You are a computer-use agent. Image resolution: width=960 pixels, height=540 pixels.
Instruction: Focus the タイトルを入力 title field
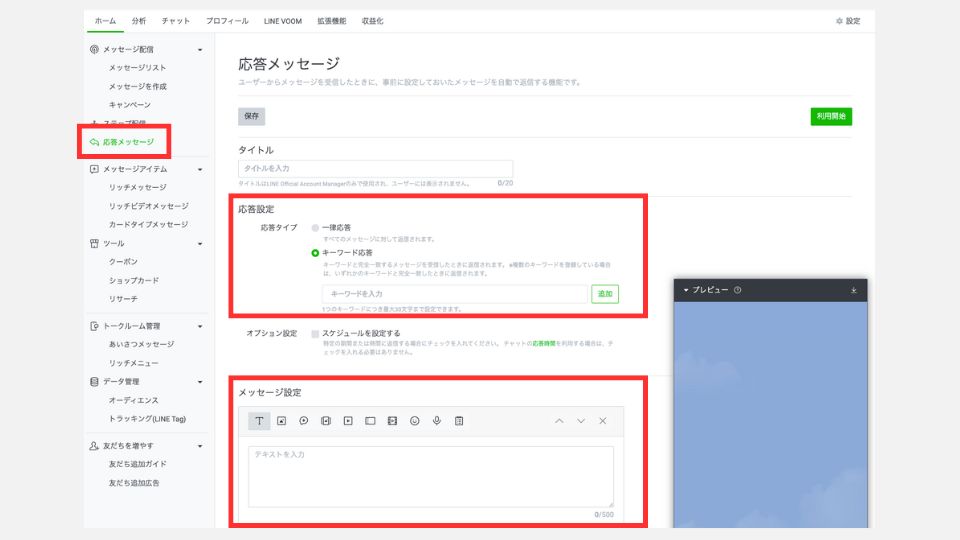[375, 168]
